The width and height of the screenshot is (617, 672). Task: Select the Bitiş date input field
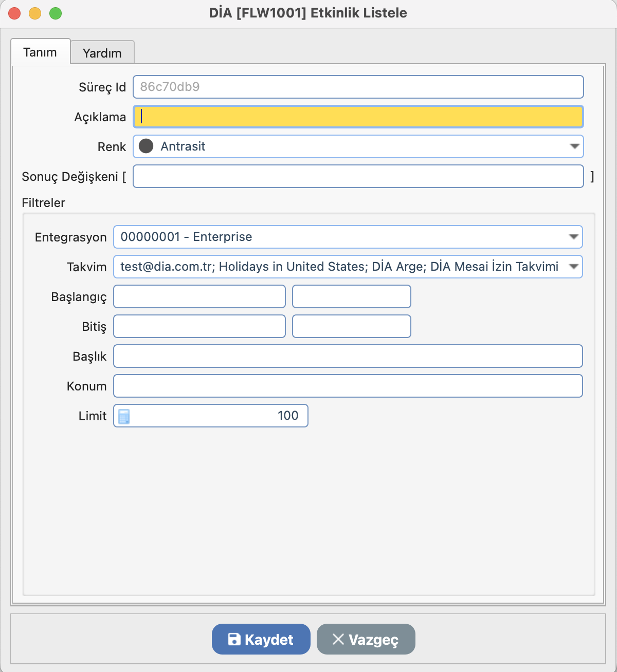tap(199, 326)
